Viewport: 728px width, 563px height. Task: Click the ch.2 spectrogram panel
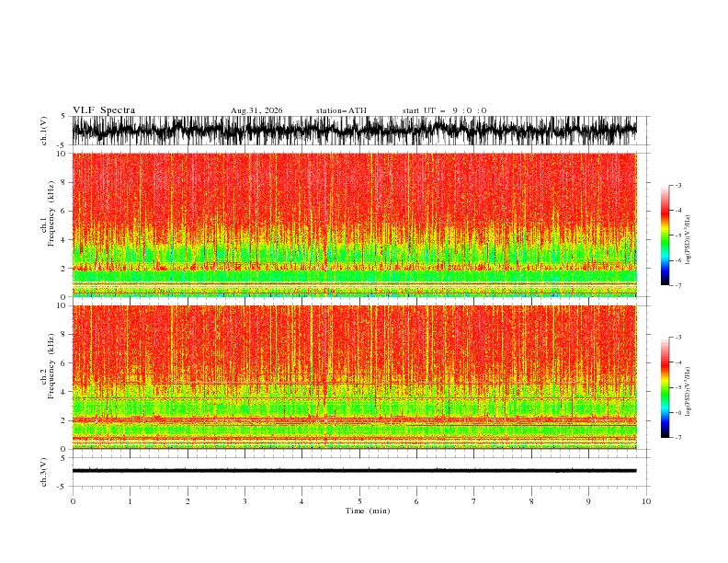(x=354, y=377)
